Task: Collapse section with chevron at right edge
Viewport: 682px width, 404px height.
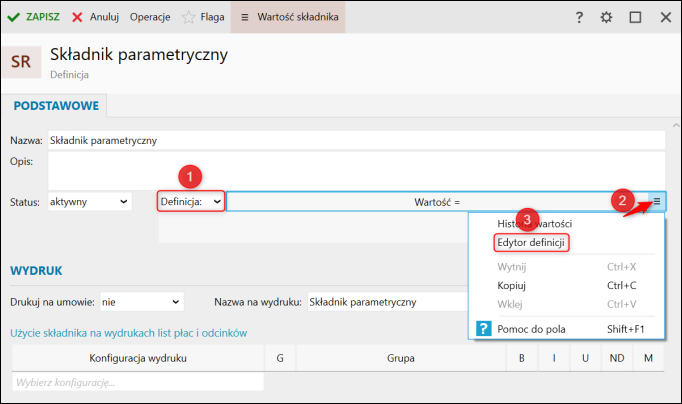Action: pos(676,126)
